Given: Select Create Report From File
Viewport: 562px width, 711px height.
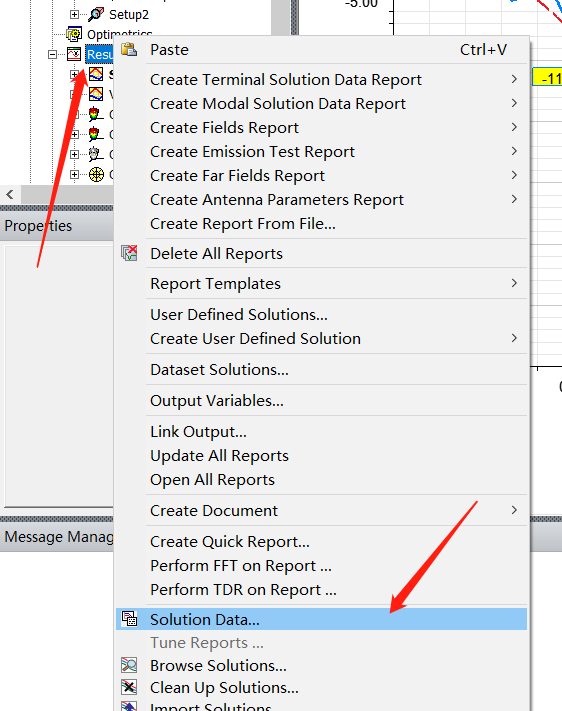Looking at the screenshot, I should tap(322, 224).
